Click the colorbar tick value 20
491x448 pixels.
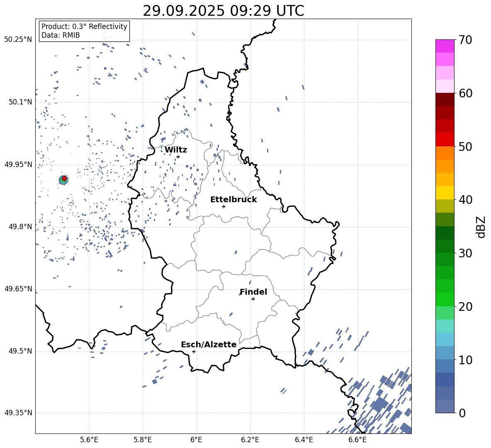click(x=465, y=307)
